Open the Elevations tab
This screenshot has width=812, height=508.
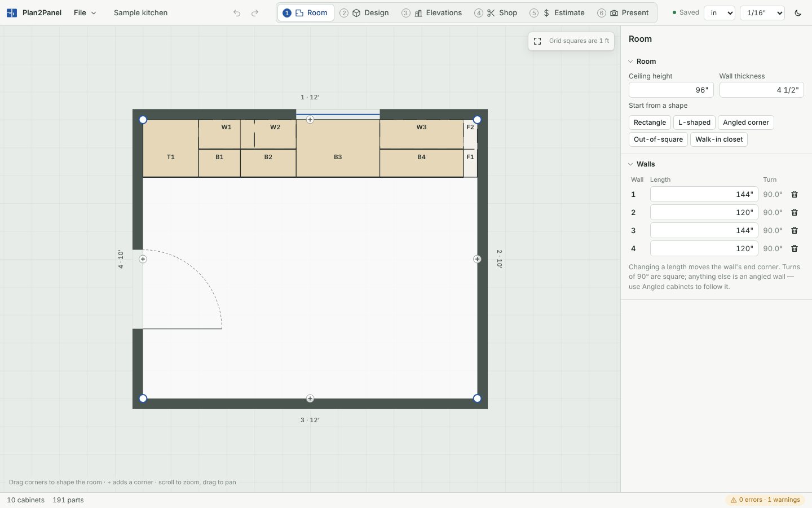432,13
